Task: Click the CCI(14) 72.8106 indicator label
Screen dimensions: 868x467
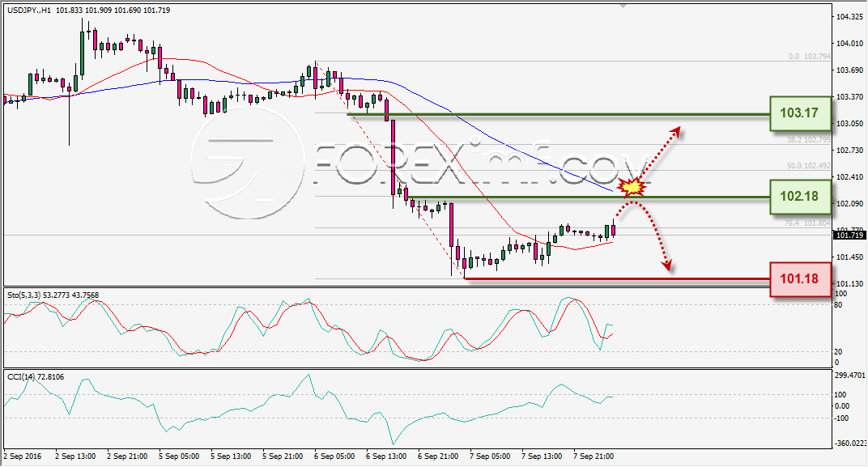Action: (x=36, y=377)
